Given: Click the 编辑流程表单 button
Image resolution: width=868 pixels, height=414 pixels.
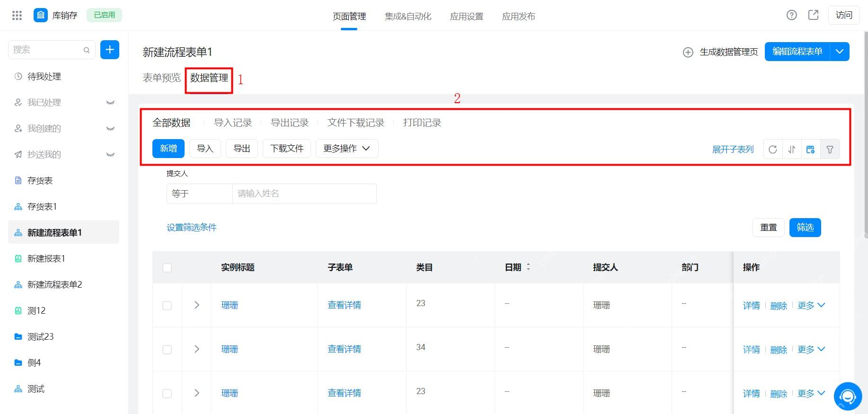Looking at the screenshot, I should [x=797, y=52].
